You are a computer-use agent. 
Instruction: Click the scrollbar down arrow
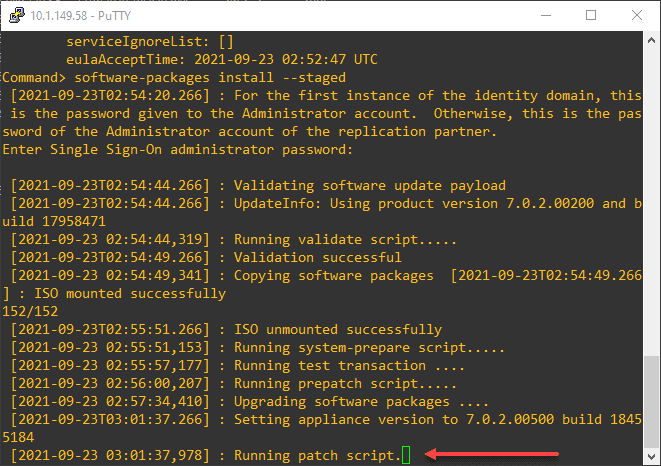coord(652,458)
